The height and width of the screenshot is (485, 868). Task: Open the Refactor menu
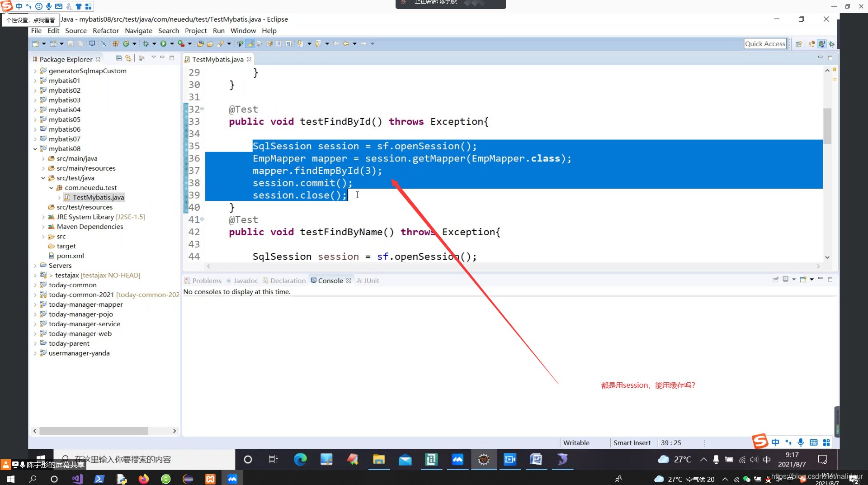(x=106, y=31)
